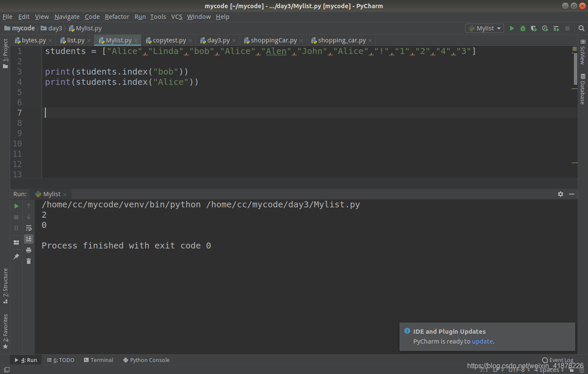588x374 pixels.
Task: Click the grey Stop square in top toolbar
Action: pyautogui.click(x=567, y=28)
